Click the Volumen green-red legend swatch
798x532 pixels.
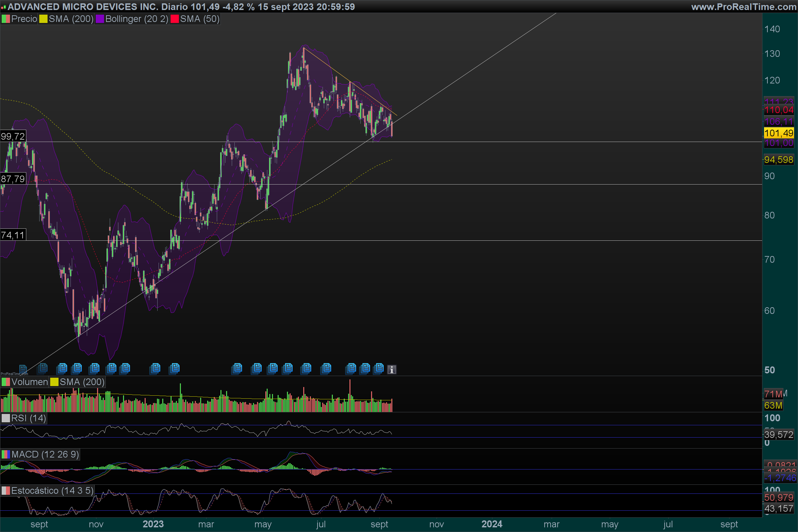point(6,382)
